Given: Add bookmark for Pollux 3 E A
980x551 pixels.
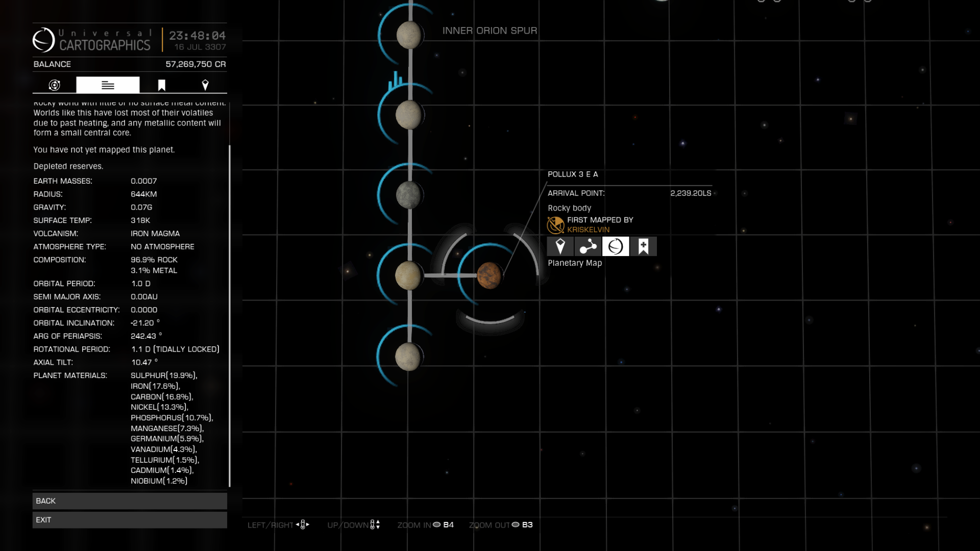Looking at the screenshot, I should pos(643,246).
